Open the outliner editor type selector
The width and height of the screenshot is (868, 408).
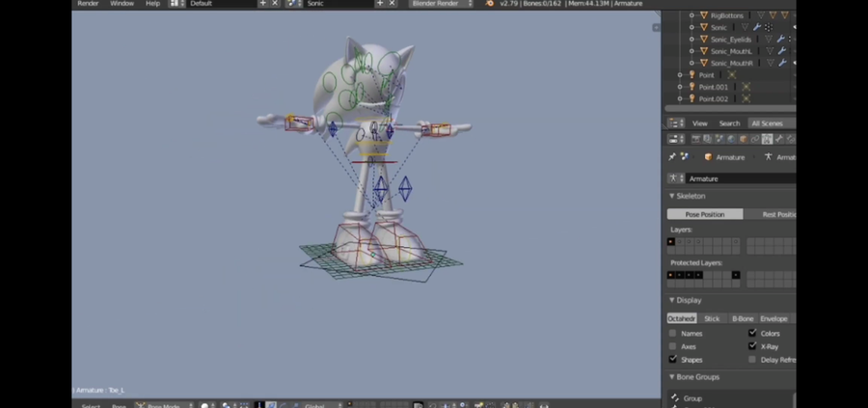click(x=676, y=123)
